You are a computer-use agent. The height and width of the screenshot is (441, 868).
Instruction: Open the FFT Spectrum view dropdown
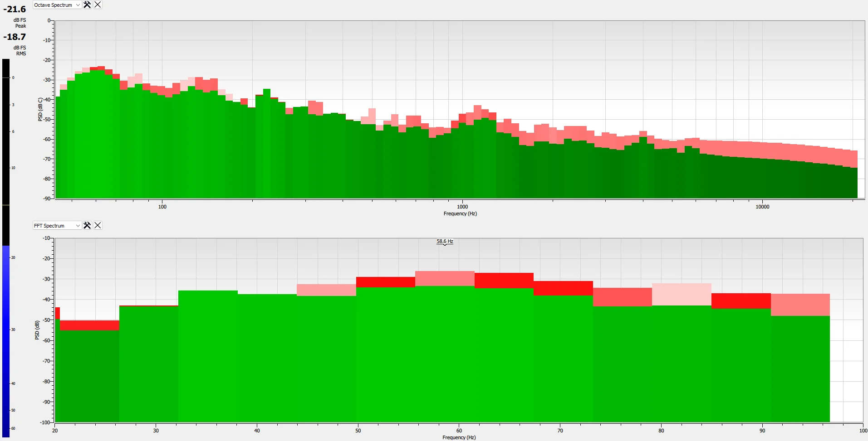pyautogui.click(x=57, y=225)
